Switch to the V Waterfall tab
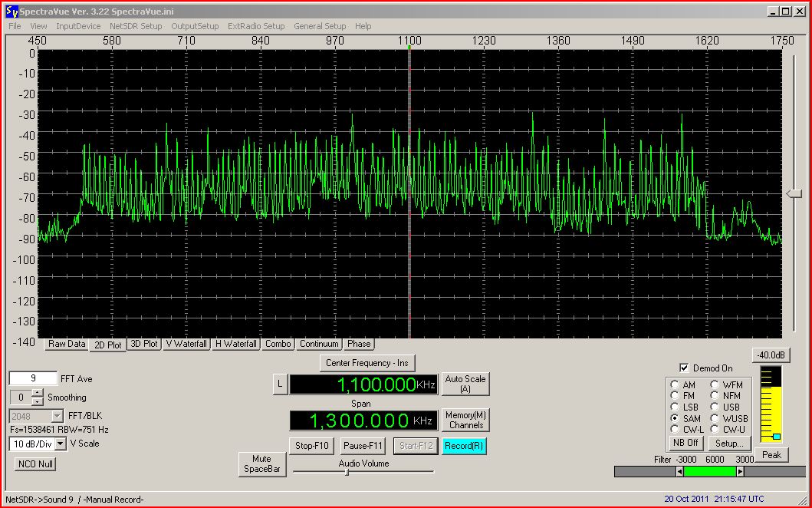The width and height of the screenshot is (812, 508). point(186,344)
